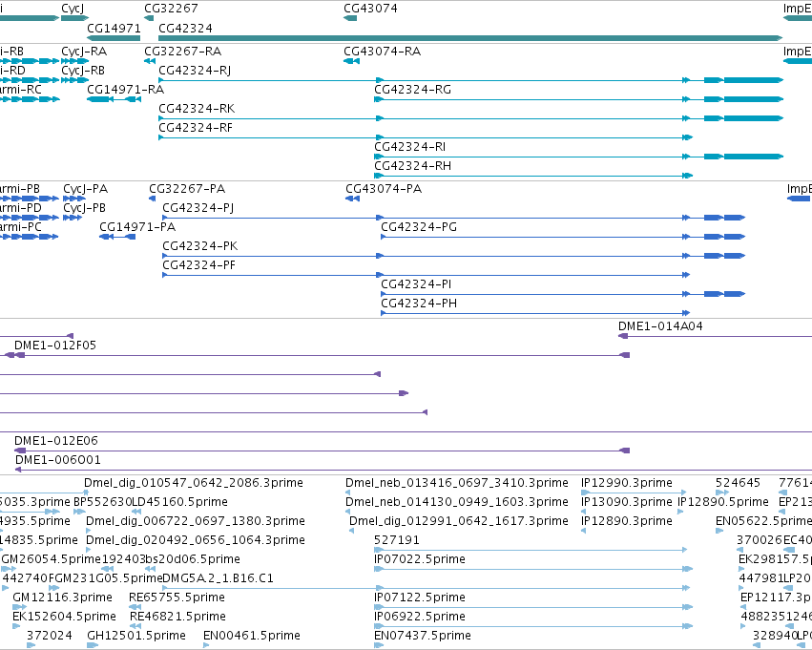Click EST Dmel_dig_012991_0642_1617.3prime
Screen dimensions: 812x650
pyautogui.click(x=459, y=521)
